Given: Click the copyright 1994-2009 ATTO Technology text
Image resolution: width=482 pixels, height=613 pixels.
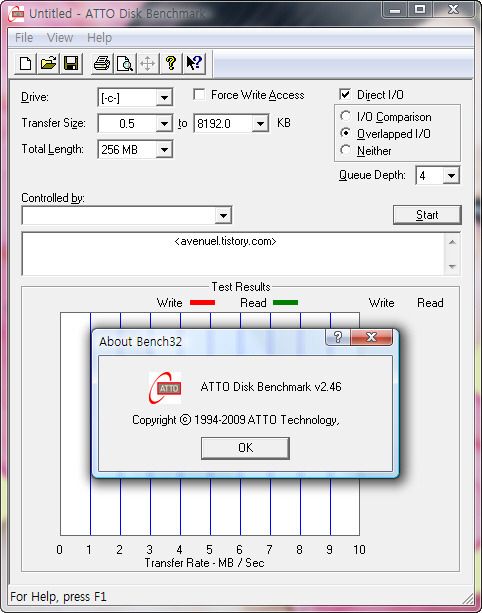Looking at the screenshot, I should pyautogui.click(x=235, y=420).
